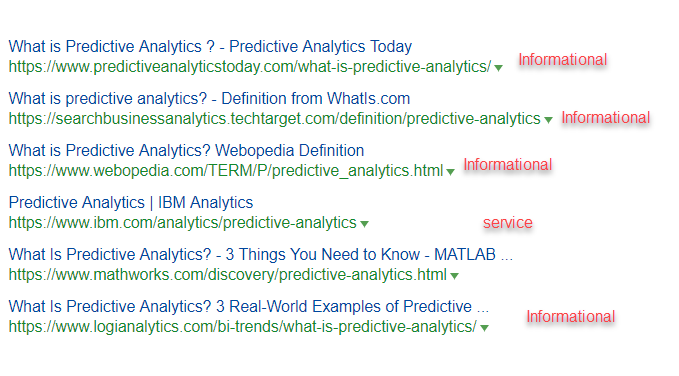The width and height of the screenshot is (679, 376).
Task: Open the '3 Real-World Examples of Predictive' result
Action: coord(249,306)
